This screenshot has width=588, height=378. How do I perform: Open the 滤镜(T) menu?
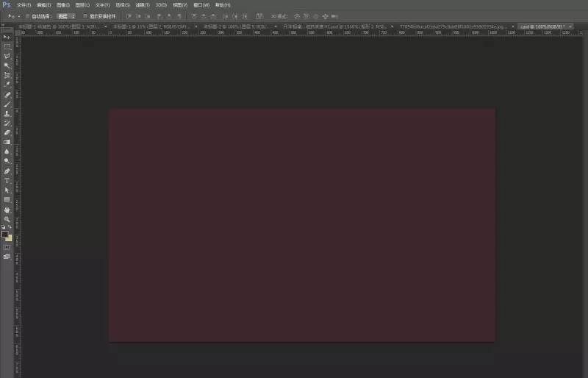pos(143,5)
